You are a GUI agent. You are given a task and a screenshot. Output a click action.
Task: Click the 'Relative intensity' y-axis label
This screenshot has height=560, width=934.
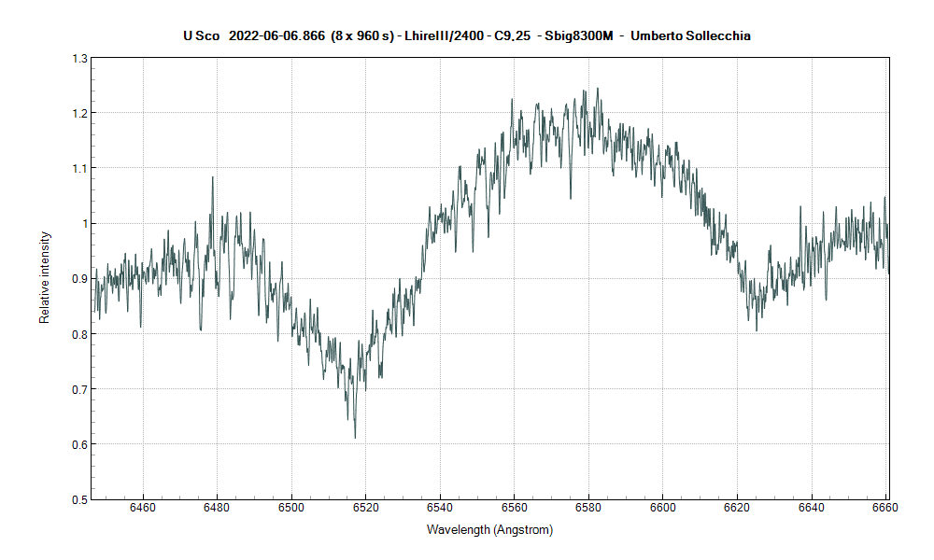point(45,278)
